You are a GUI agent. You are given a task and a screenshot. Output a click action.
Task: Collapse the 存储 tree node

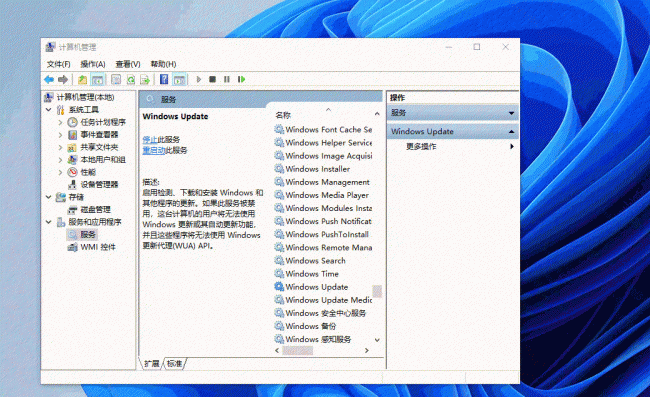pyautogui.click(x=49, y=197)
